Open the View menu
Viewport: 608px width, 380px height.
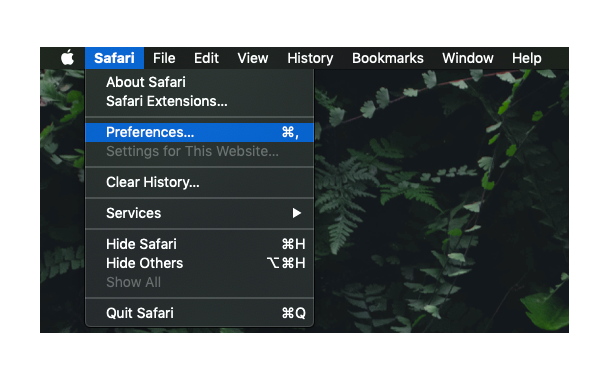253,58
